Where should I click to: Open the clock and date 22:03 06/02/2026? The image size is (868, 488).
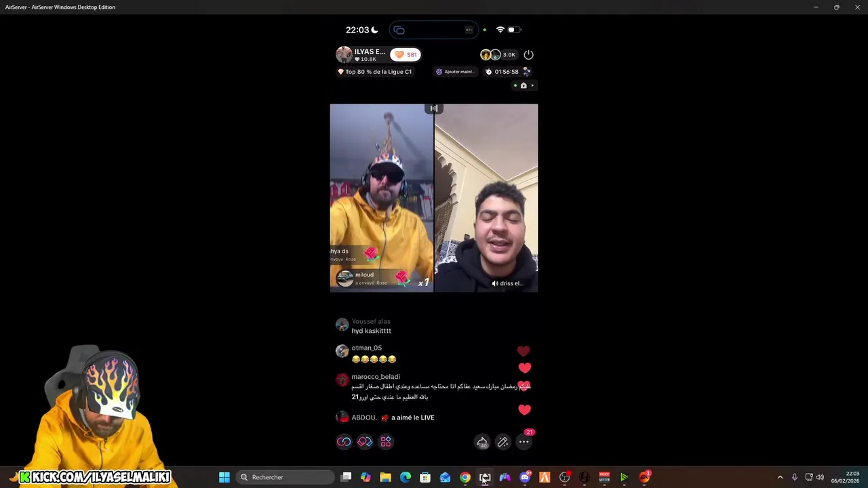coord(846,477)
